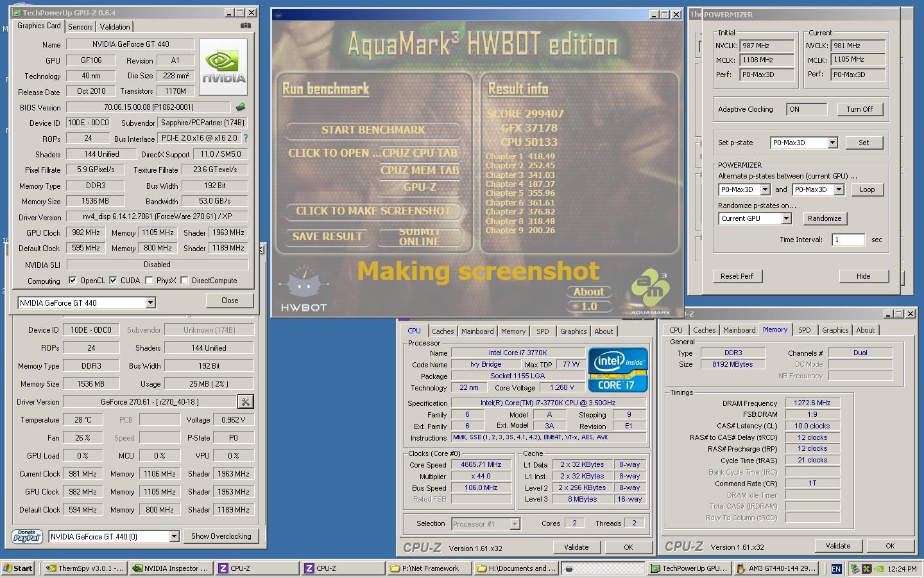The height and width of the screenshot is (578, 924).
Task: Click the BIOS save icon in GPU-Z
Action: 241,107
